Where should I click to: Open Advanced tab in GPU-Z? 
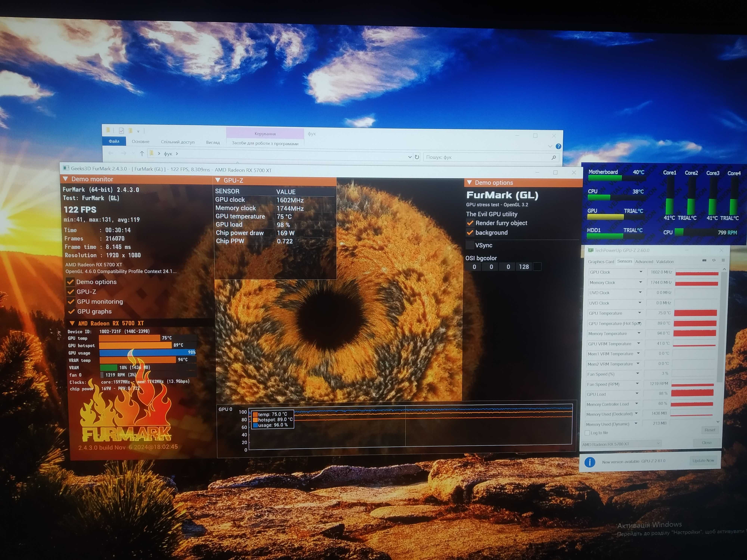pyautogui.click(x=644, y=262)
